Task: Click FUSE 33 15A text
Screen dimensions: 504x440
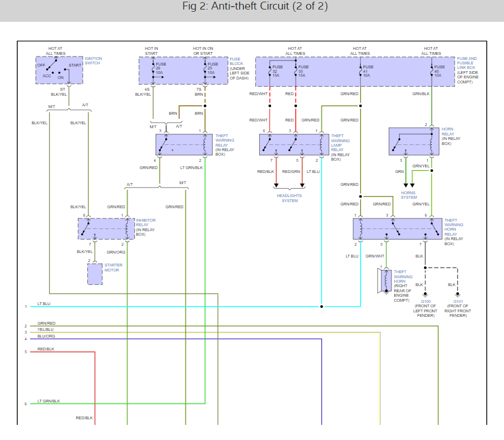Action: pyautogui.click(x=303, y=71)
